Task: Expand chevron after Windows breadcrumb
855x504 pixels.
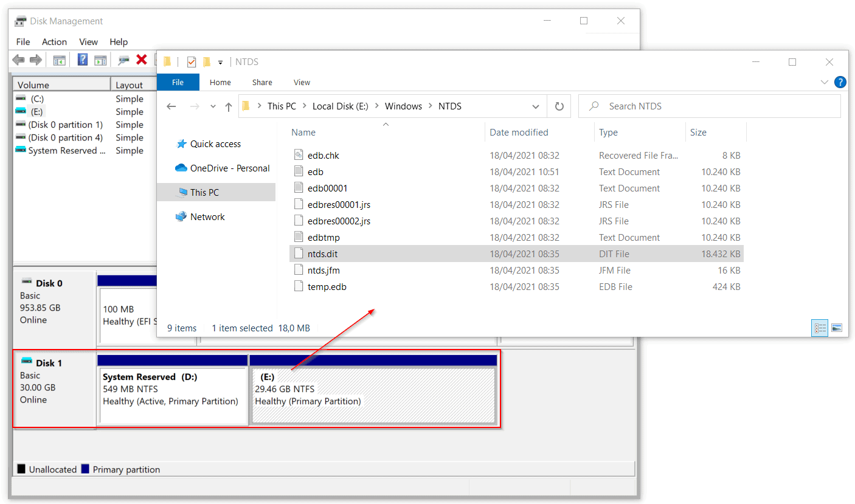Action: click(x=430, y=106)
